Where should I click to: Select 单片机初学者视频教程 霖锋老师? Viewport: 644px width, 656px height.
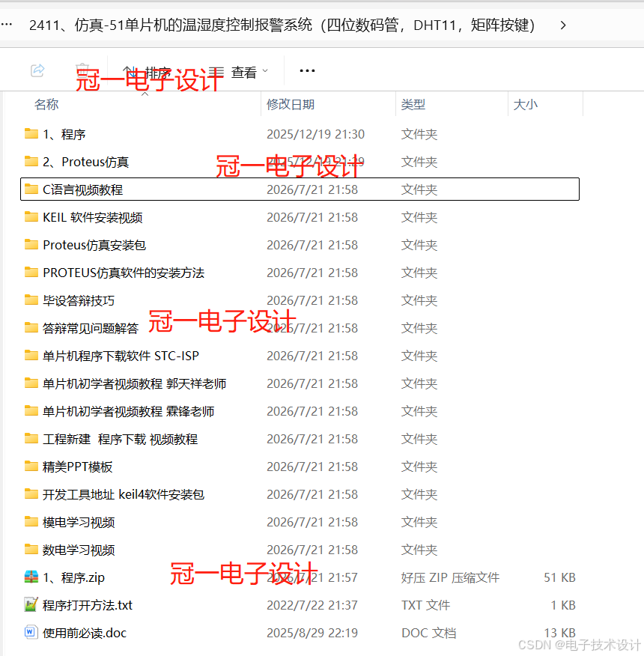pyautogui.click(x=129, y=411)
